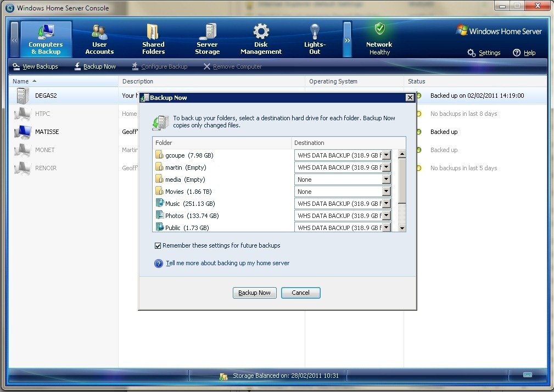Cancel the Backup Now dialog
The image size is (554, 392).
coord(301,293)
